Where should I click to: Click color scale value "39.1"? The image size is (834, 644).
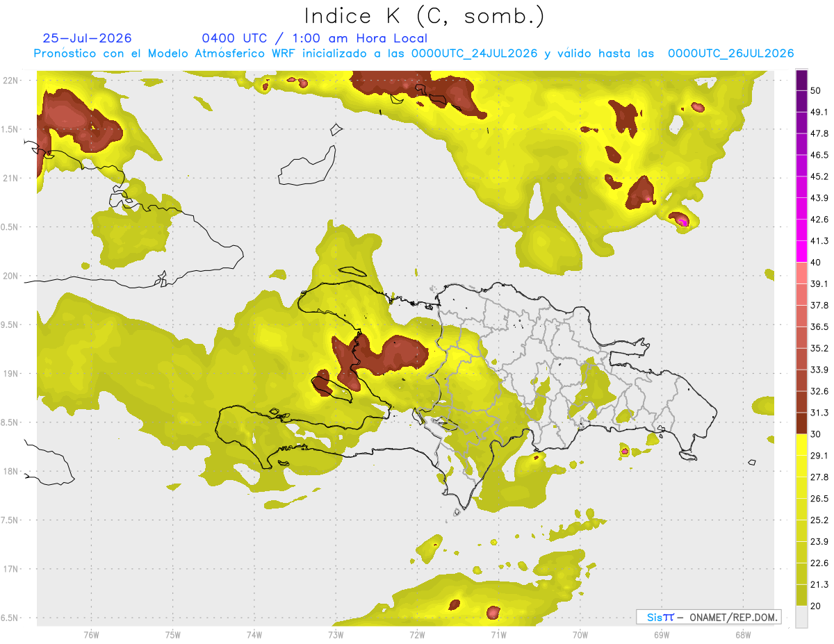point(819,283)
